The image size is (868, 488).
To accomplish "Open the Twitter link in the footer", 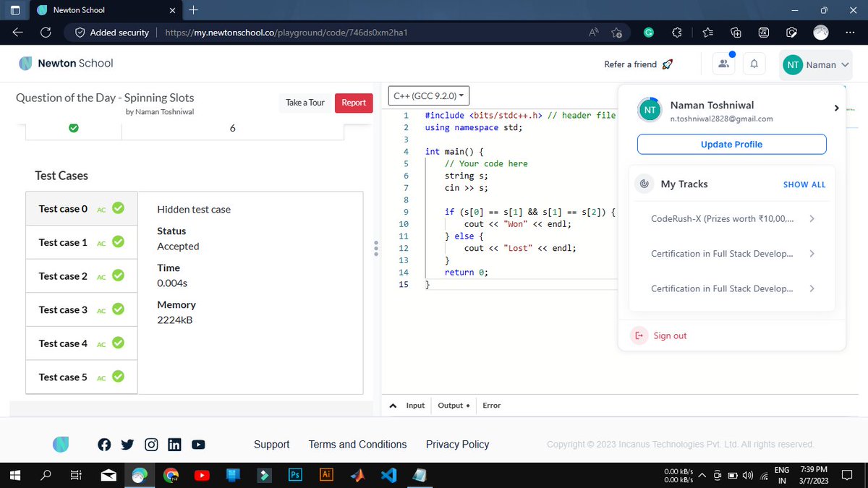I will [x=127, y=445].
